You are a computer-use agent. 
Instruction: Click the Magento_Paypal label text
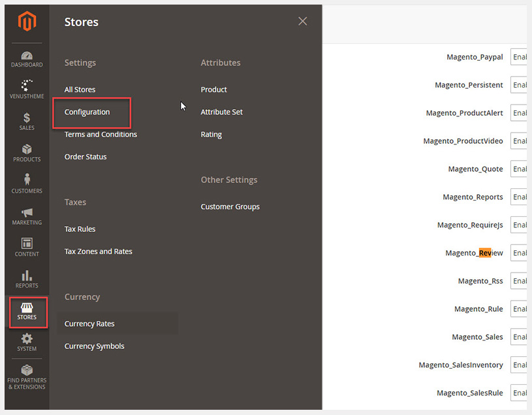pos(475,57)
